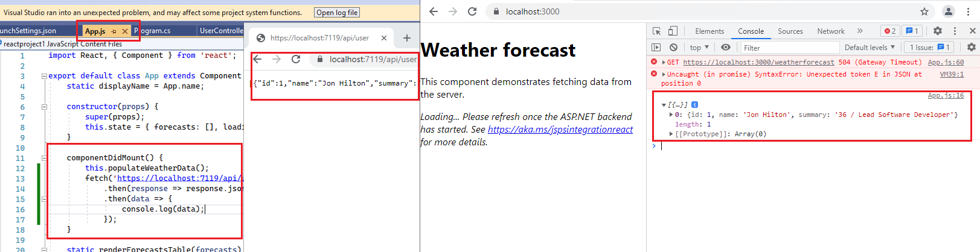The width and height of the screenshot is (980, 252).
Task: Reload the api/user page
Action: (x=296, y=59)
